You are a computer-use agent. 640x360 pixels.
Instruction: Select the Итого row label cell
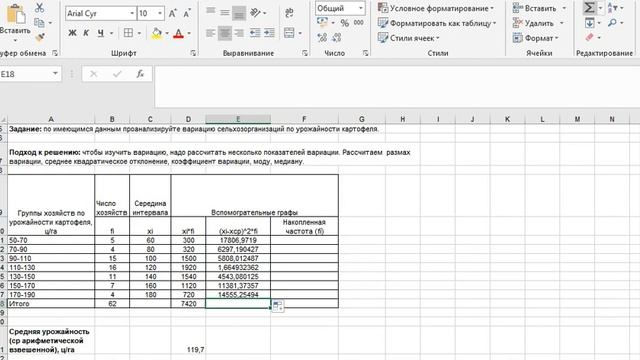pos(51,304)
